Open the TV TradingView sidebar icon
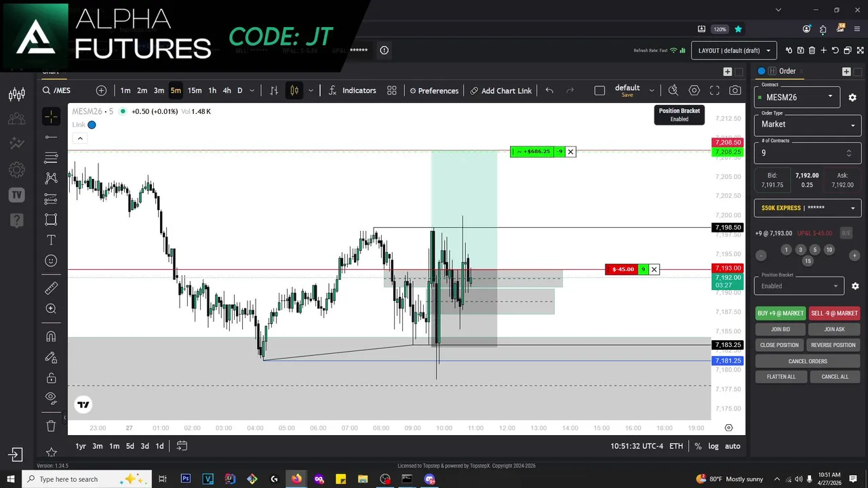This screenshot has width=868, height=488. [17, 195]
